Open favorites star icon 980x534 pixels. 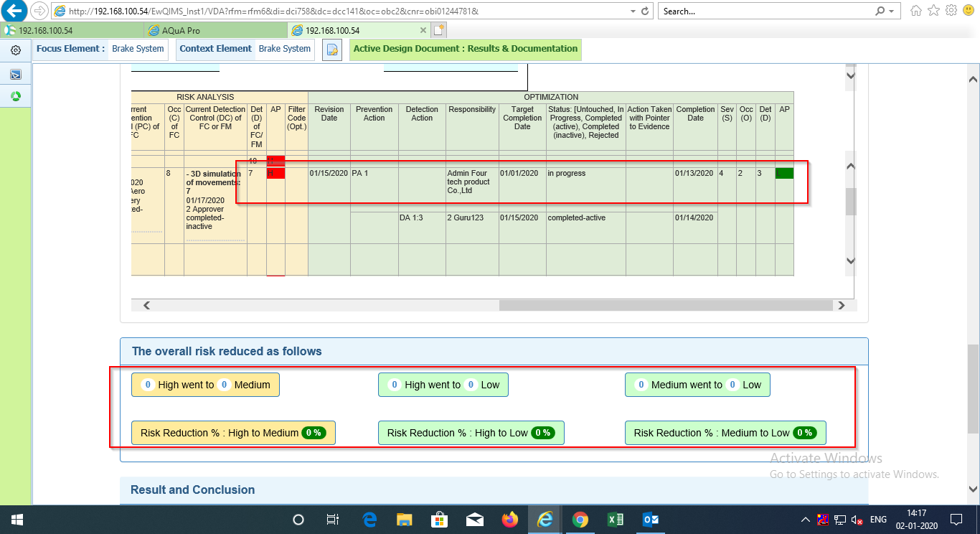933,11
